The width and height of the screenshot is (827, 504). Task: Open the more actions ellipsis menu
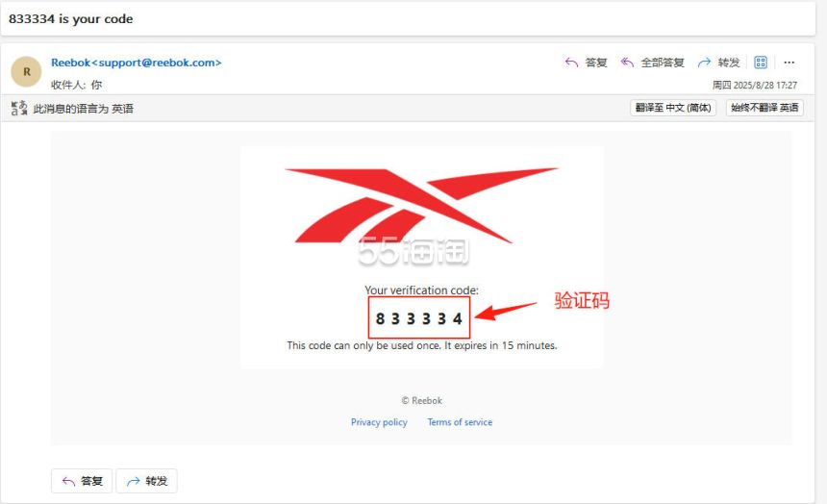click(789, 63)
